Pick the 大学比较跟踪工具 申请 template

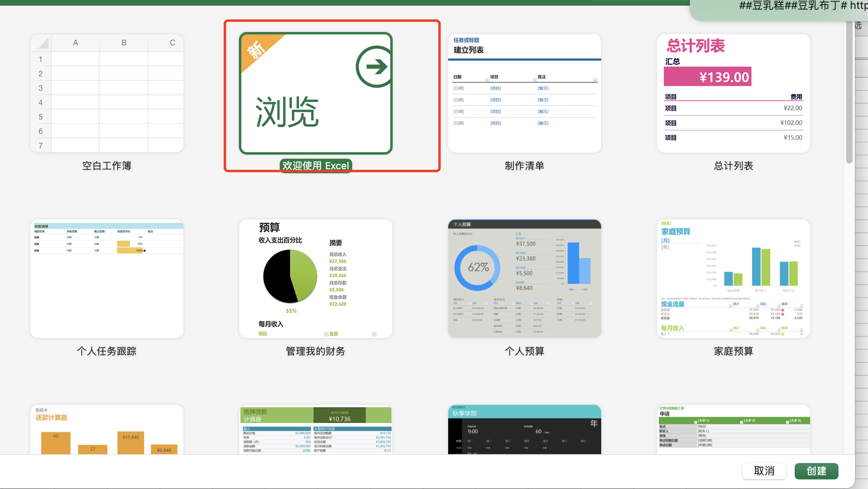pyautogui.click(x=734, y=429)
